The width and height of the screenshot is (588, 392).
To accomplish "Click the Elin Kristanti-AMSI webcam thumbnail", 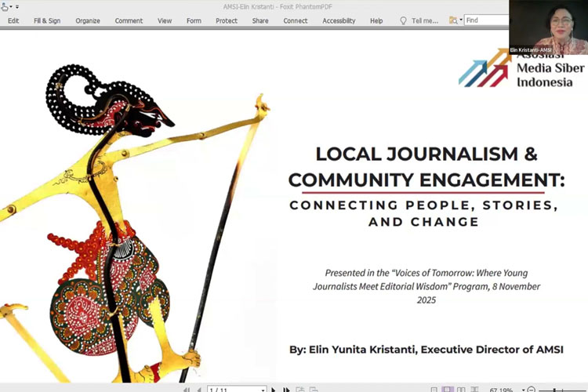I will [x=548, y=27].
